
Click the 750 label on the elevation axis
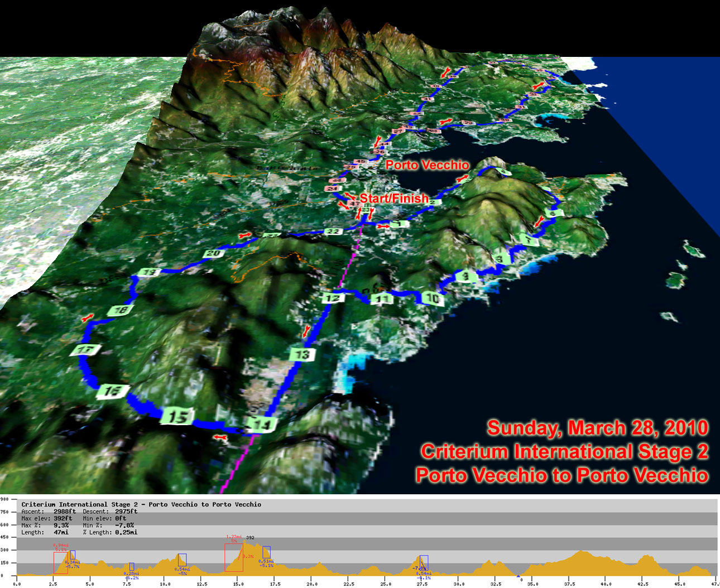(4, 512)
